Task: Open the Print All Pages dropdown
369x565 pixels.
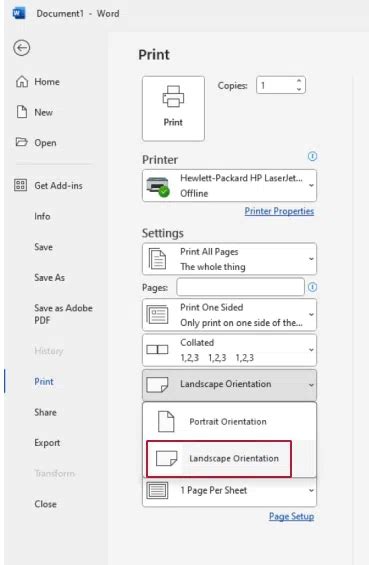Action: click(x=230, y=259)
